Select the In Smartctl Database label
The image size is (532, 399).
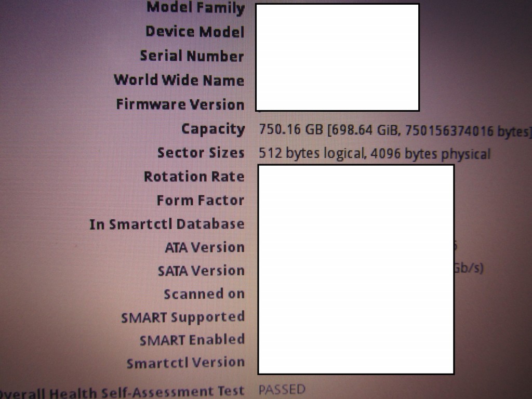167,224
